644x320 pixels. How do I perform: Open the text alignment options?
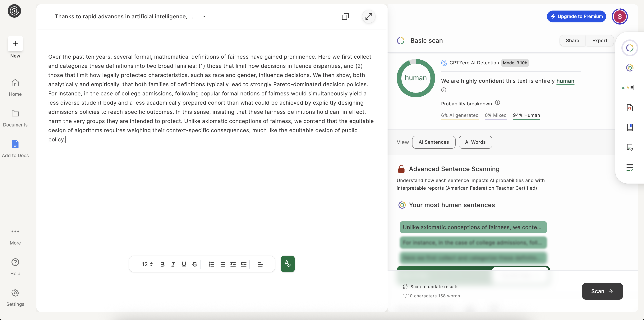(x=260, y=264)
